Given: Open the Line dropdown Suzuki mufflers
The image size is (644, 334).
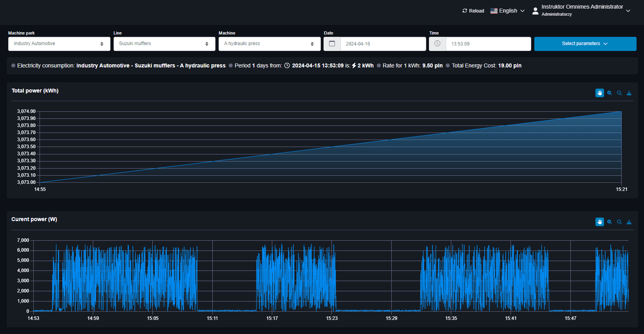Looking at the screenshot, I should pyautogui.click(x=165, y=44).
